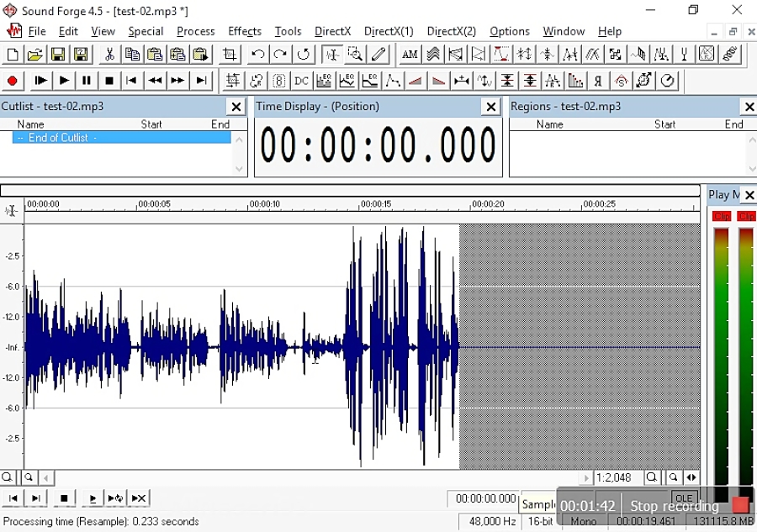The width and height of the screenshot is (757, 532).
Task: Close the Play Meters panel
Action: click(749, 195)
